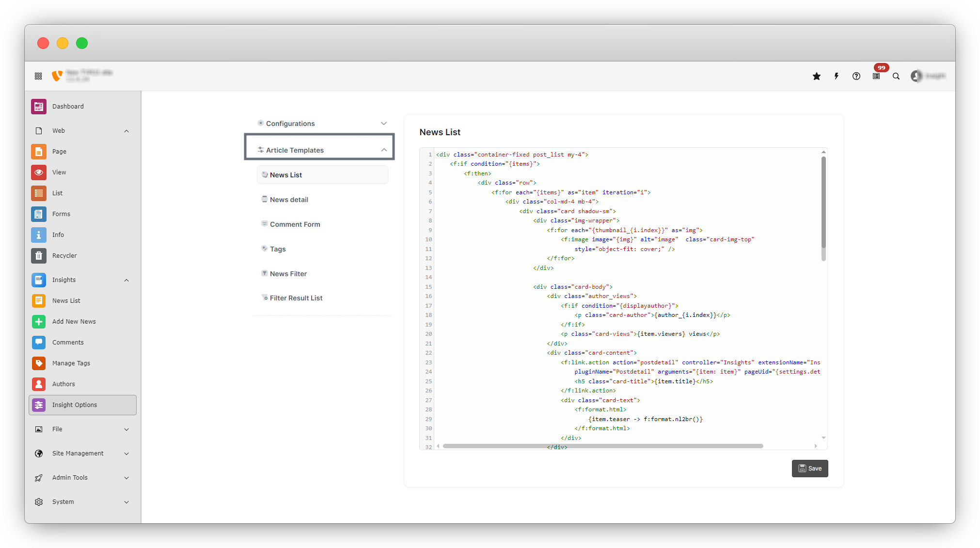Open the Add New News module
The height and width of the screenshot is (548, 980).
coord(74,321)
